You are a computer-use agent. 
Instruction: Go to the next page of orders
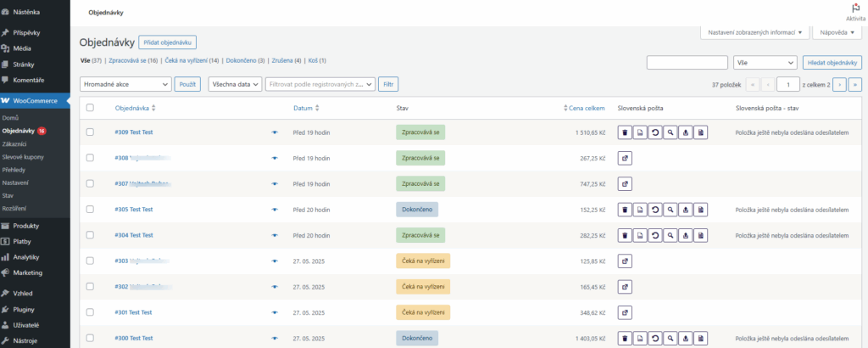839,85
